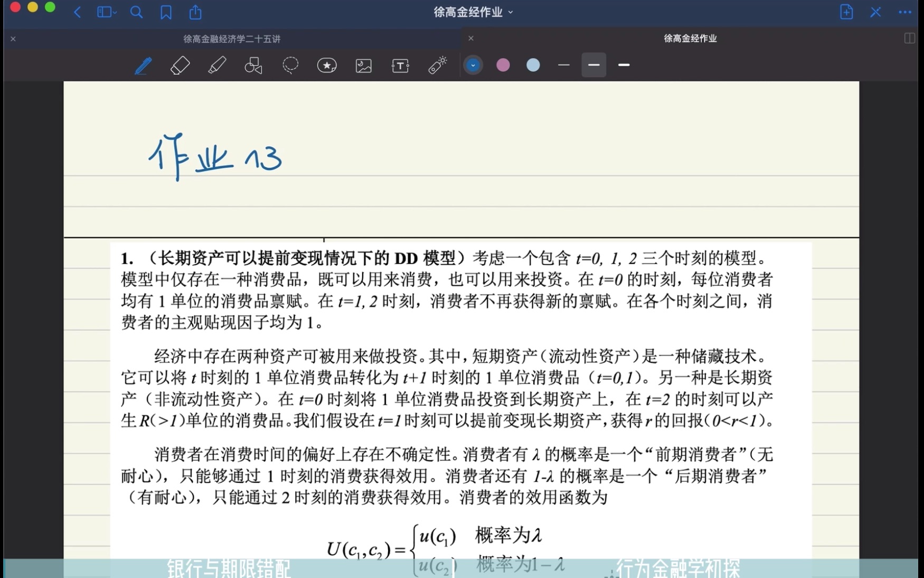Activate the Laser pointer tool
This screenshot has width=924, height=578.
coord(438,65)
